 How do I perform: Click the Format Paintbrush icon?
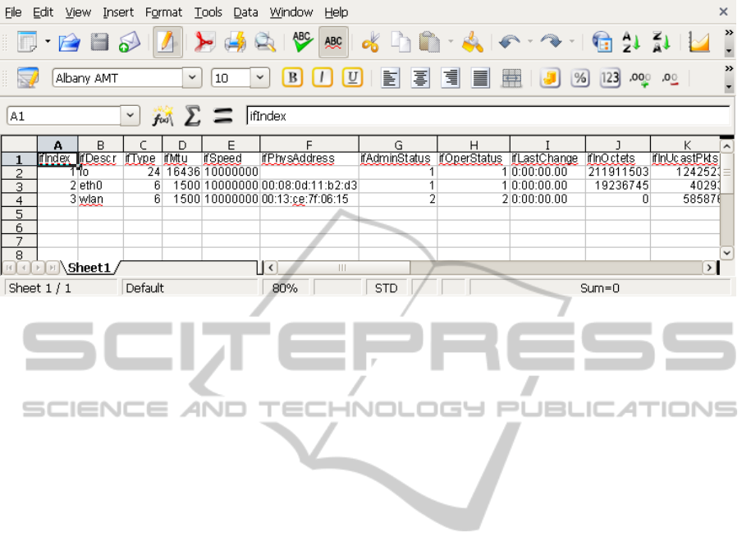point(472,43)
